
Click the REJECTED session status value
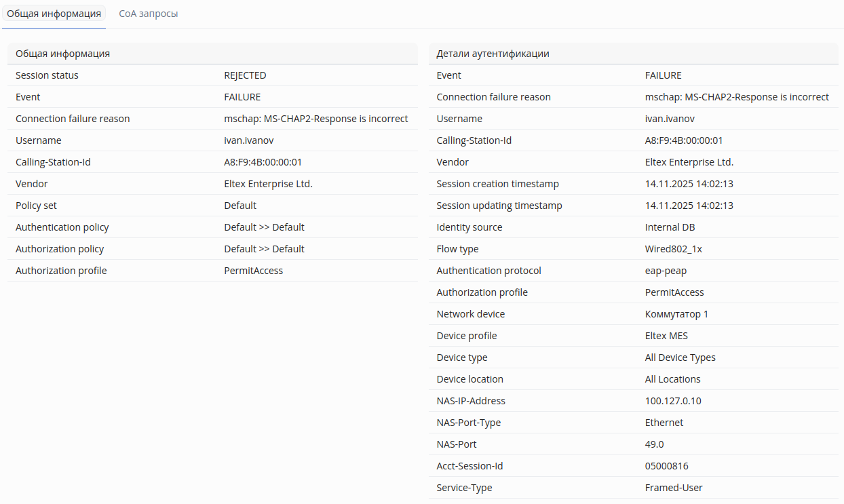click(245, 75)
